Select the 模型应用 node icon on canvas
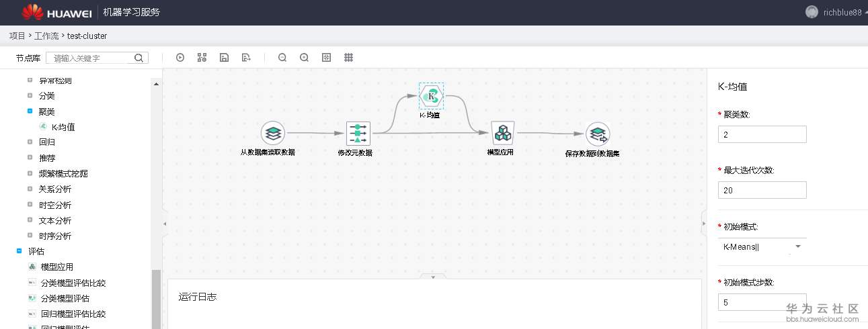 (502, 134)
